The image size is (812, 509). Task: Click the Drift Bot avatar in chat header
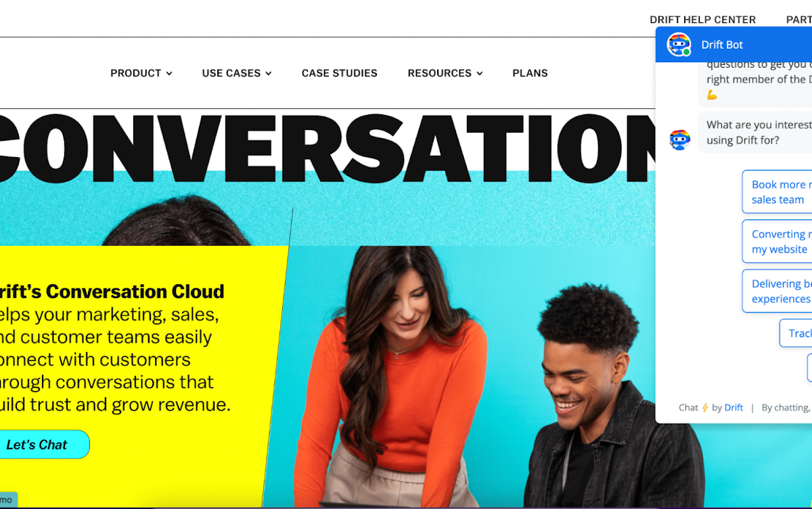[679, 45]
